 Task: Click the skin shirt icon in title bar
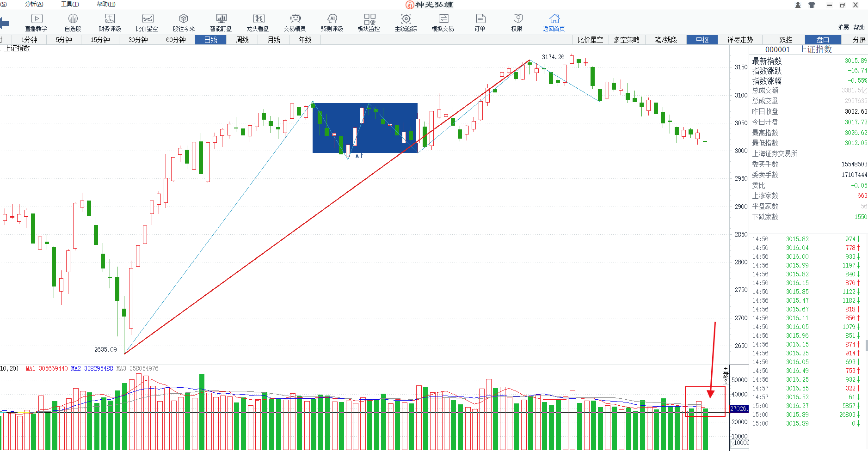click(812, 5)
